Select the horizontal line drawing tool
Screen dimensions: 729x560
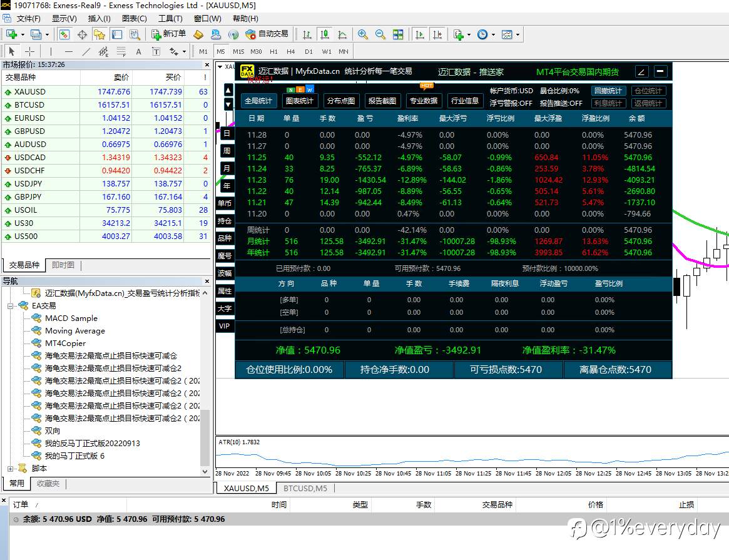point(69,51)
